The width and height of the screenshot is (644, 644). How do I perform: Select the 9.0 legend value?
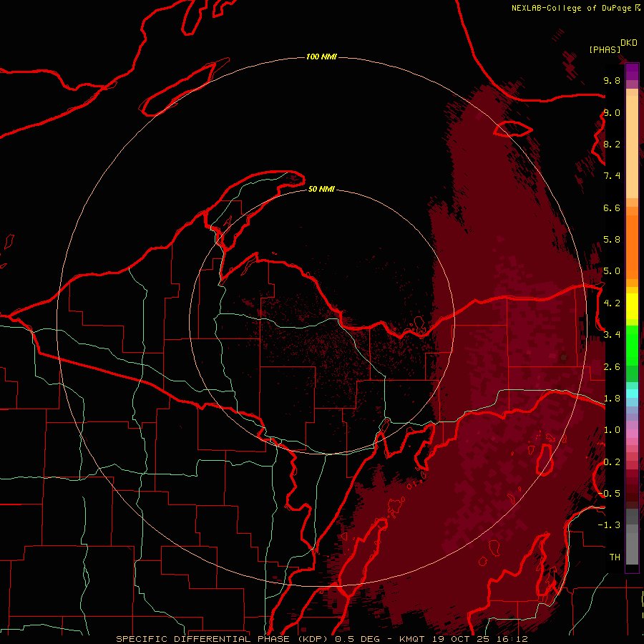[x=612, y=112]
